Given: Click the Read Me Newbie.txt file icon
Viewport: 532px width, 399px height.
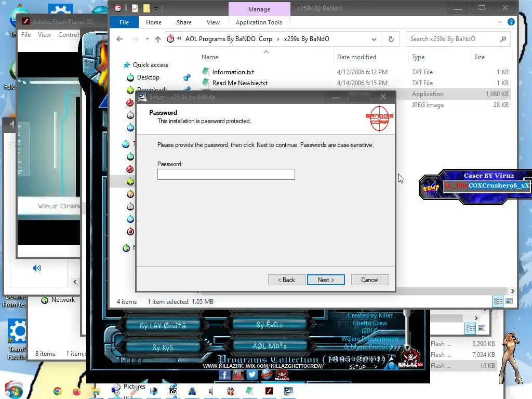Looking at the screenshot, I should tap(205, 83).
